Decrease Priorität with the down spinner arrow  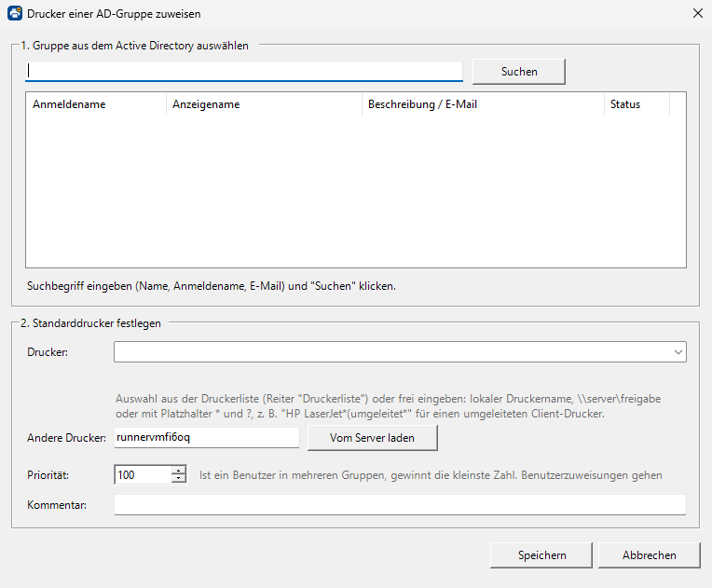click(x=179, y=479)
